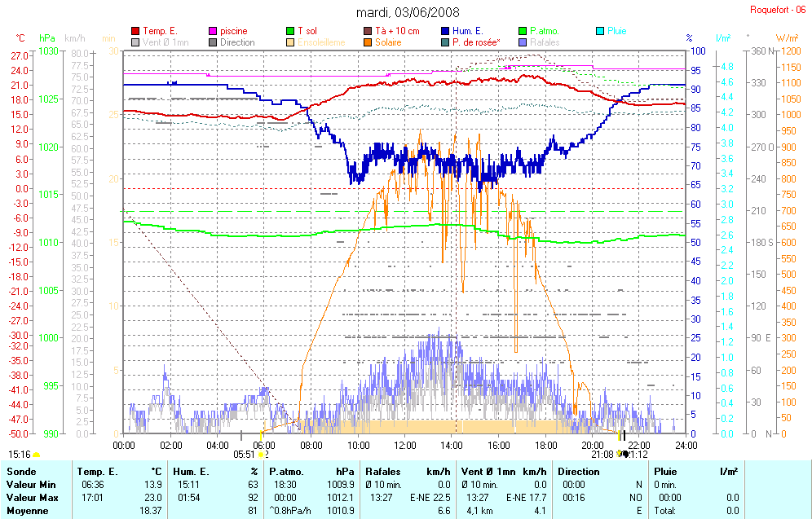Select the Hum. E. legend label

(468, 31)
